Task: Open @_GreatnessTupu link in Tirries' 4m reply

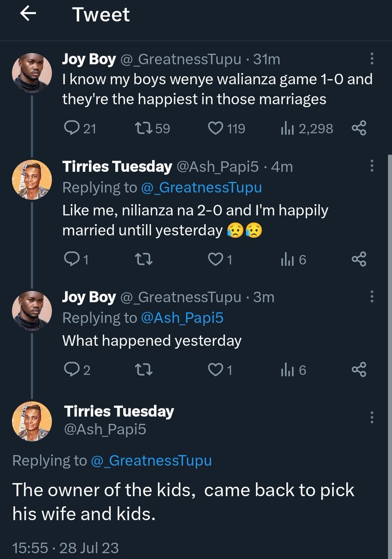Action: coord(201,188)
